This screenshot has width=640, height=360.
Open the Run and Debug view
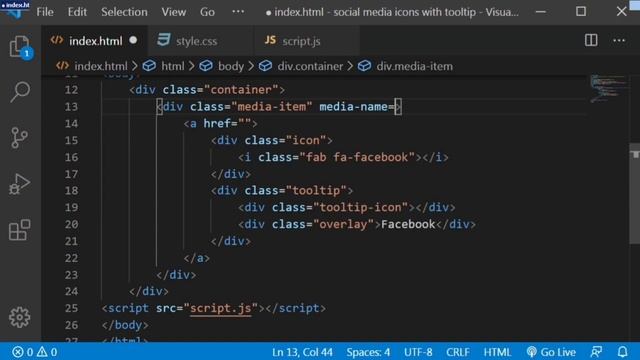(20, 184)
